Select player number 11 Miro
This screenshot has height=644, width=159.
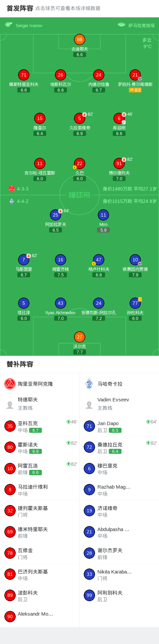tap(103, 215)
